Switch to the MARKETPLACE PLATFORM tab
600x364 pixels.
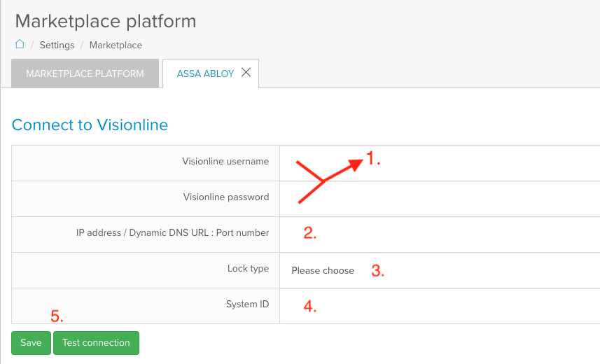[x=85, y=73]
